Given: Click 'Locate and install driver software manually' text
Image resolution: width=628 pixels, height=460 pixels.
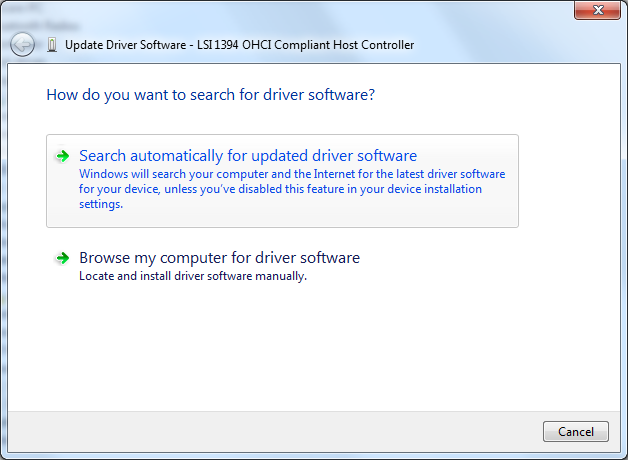Looking at the screenshot, I should 193,276.
